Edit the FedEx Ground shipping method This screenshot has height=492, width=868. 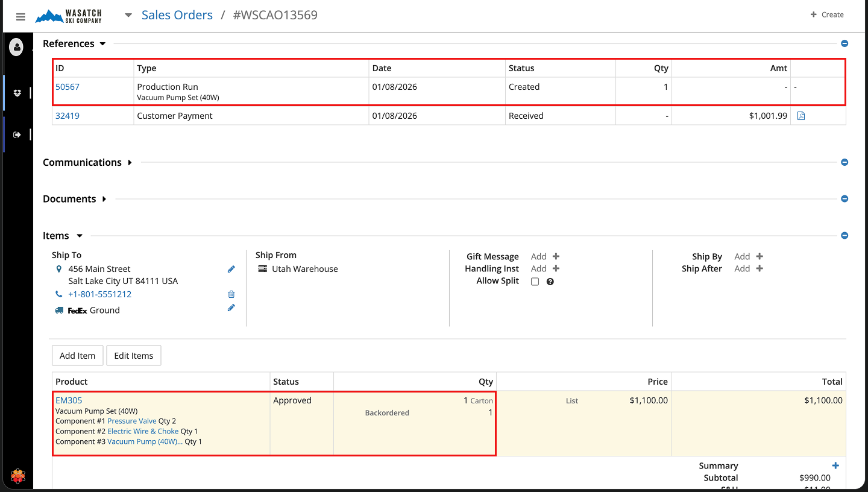click(231, 308)
